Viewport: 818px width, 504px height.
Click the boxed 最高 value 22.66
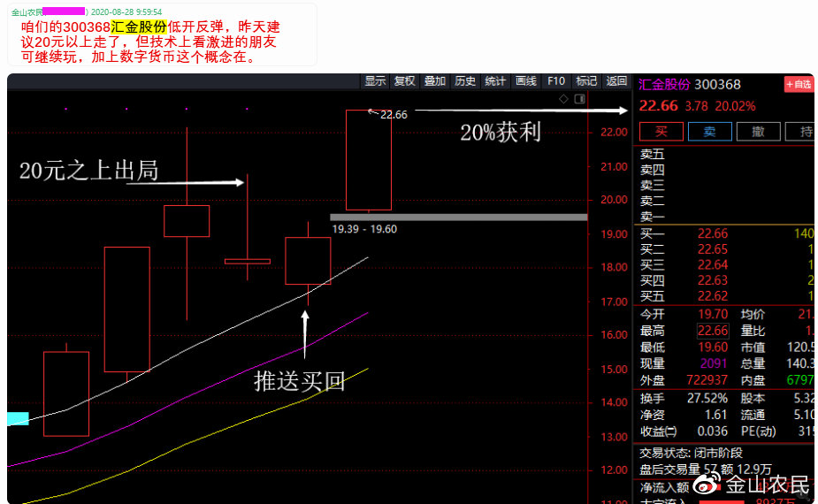[713, 331]
